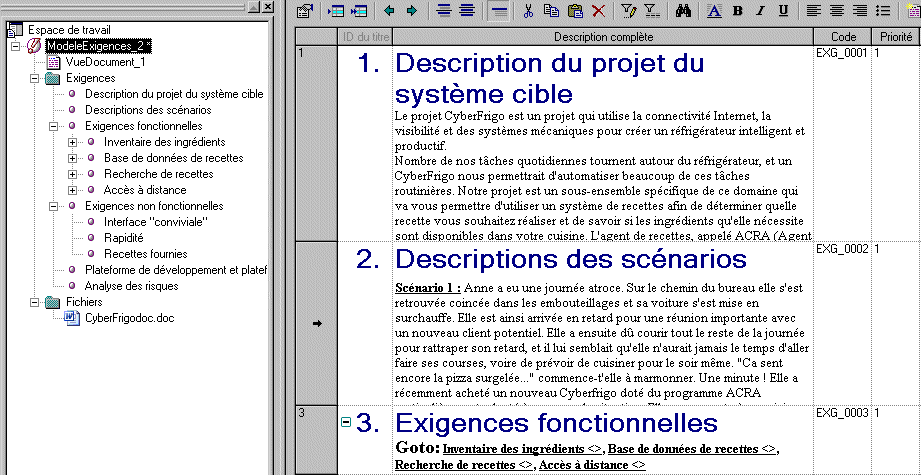Collapse the Exigences non fonctionnelles node

53,206
